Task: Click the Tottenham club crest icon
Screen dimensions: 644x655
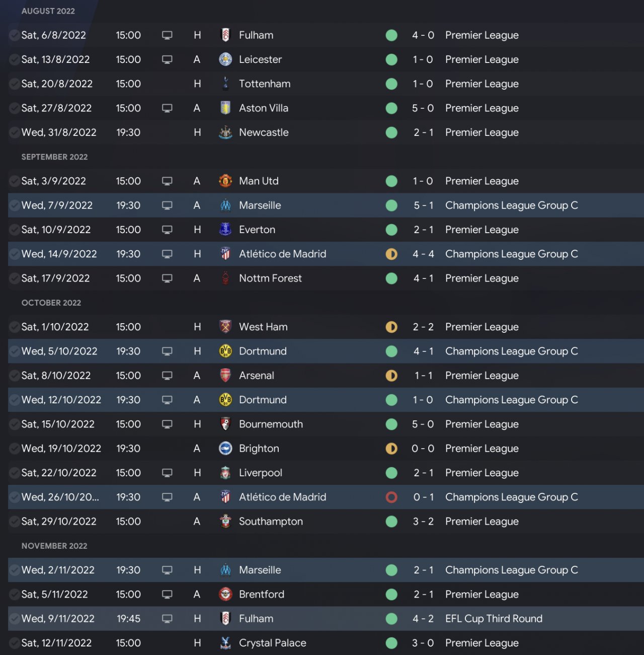Action: coord(225,84)
